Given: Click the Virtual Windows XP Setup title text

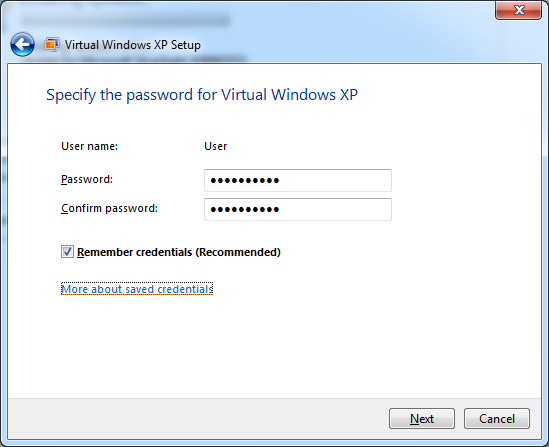Looking at the screenshot, I should [133, 45].
